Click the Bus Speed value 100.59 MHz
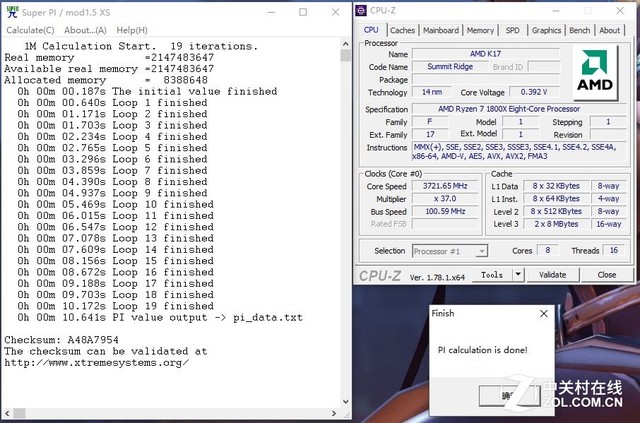Screen dimensions: 640x423 point(445,211)
